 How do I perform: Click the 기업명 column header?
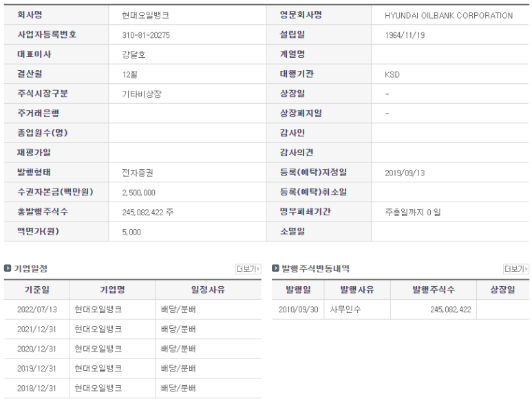pyautogui.click(x=112, y=290)
